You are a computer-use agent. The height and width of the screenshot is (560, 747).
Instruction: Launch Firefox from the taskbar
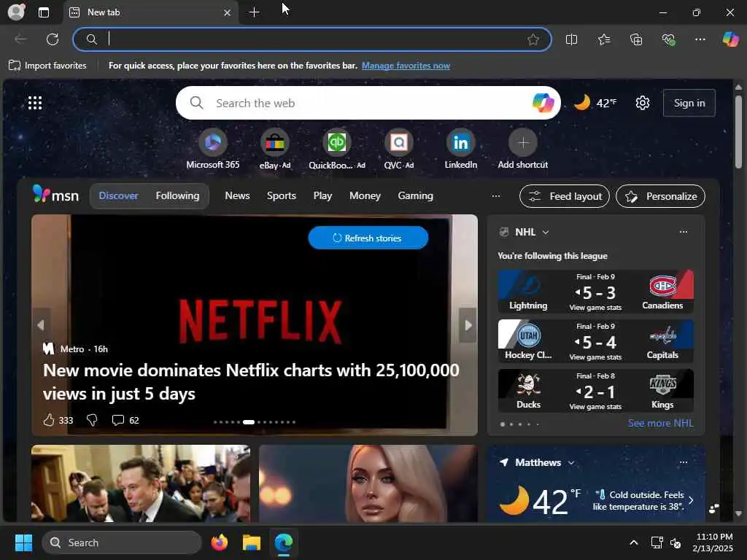(x=220, y=542)
